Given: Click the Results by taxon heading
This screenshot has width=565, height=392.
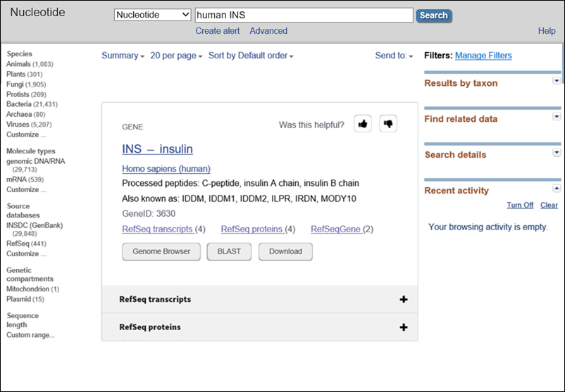Looking at the screenshot, I should [461, 83].
